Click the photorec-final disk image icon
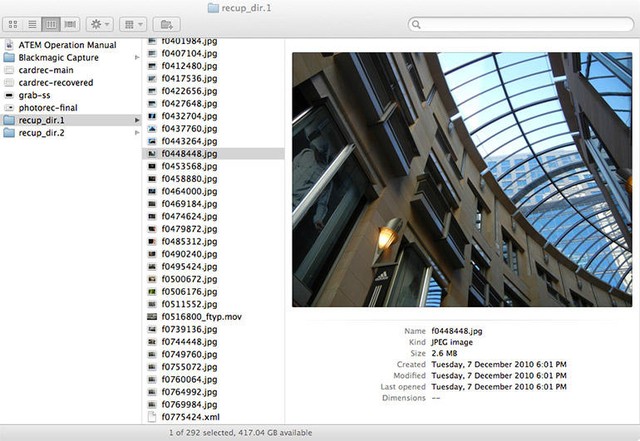640x441 pixels. coord(9,108)
